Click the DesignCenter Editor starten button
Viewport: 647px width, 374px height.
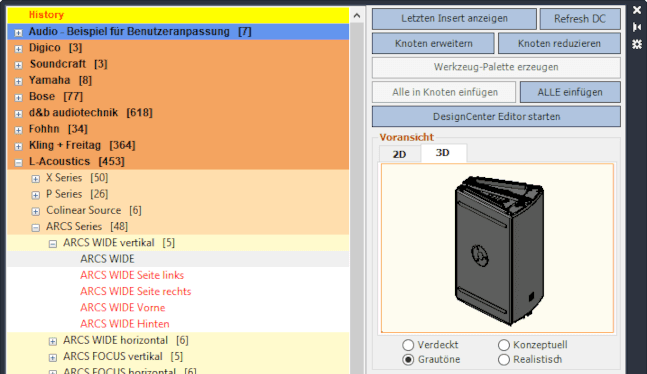tap(496, 116)
